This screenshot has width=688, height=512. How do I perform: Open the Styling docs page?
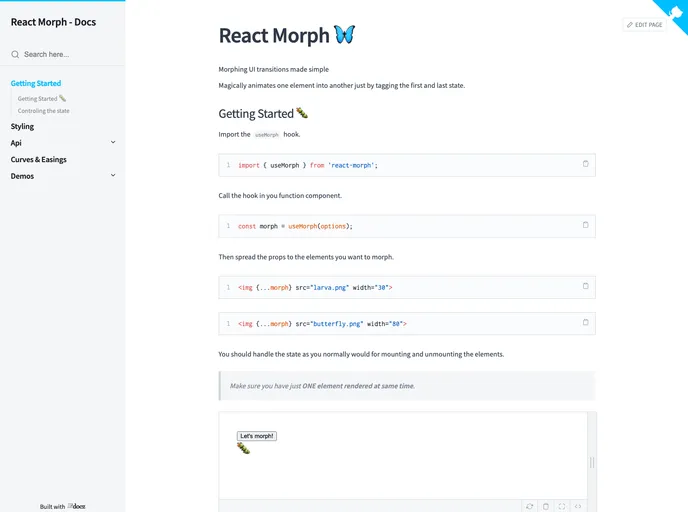[22, 126]
